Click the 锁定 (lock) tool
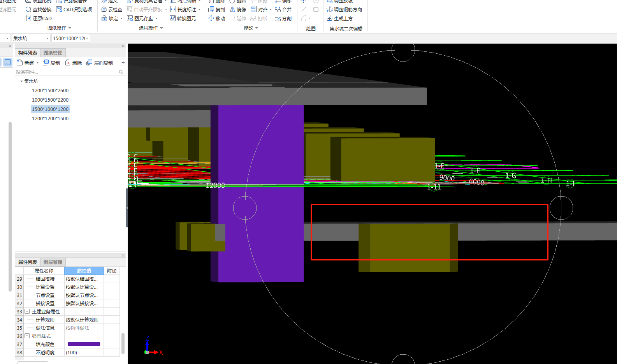 pos(110,18)
